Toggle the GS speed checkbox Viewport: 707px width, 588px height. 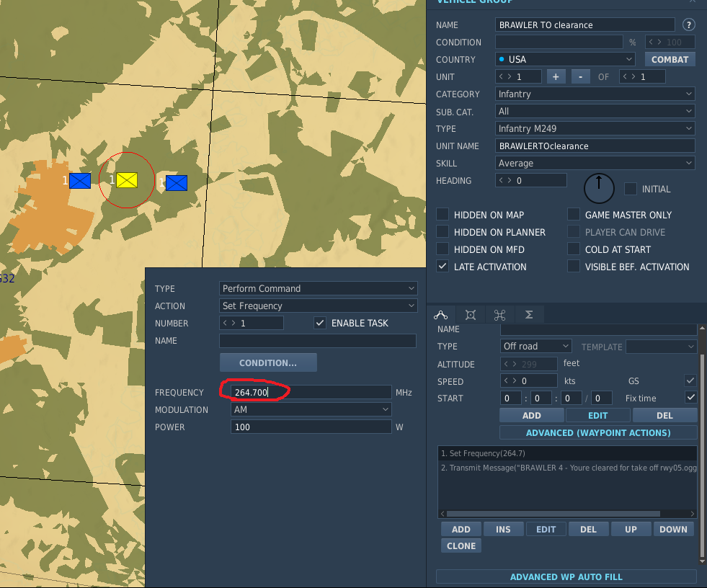690,380
